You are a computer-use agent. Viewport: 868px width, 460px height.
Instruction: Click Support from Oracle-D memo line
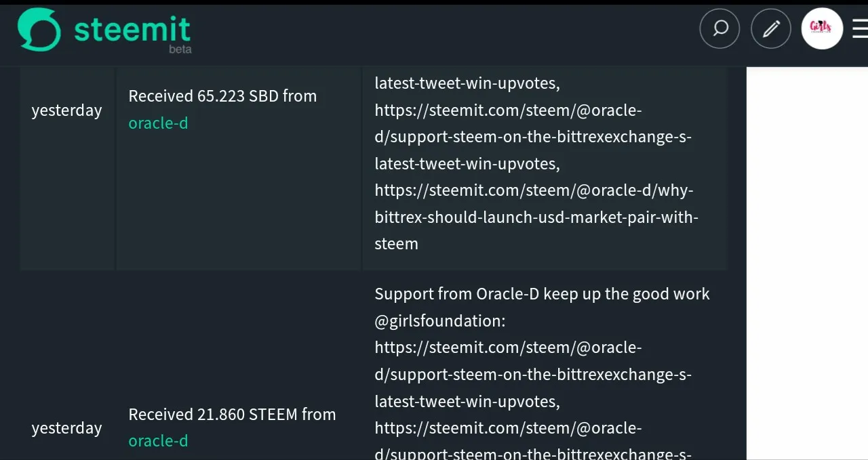(542, 294)
